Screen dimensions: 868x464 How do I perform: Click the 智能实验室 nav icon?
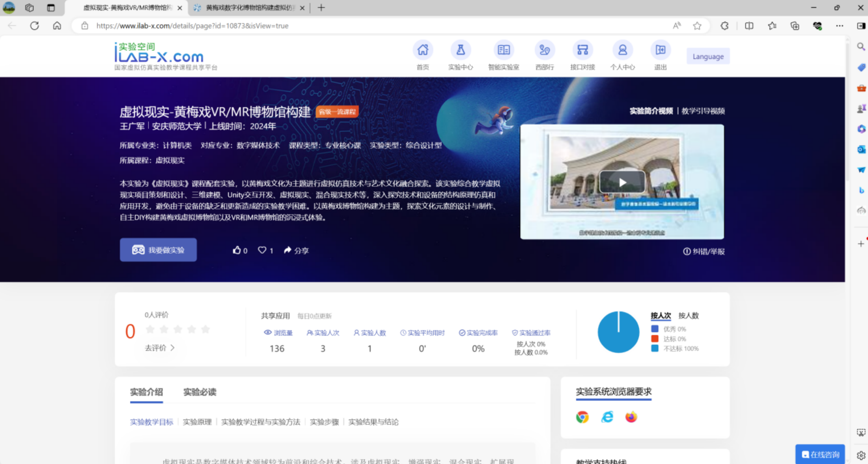pos(504,51)
